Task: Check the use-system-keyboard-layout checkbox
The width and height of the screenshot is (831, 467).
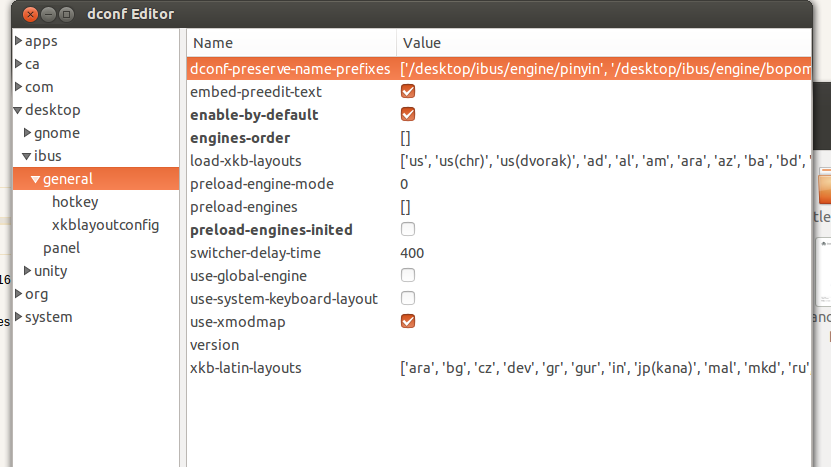Action: click(408, 298)
